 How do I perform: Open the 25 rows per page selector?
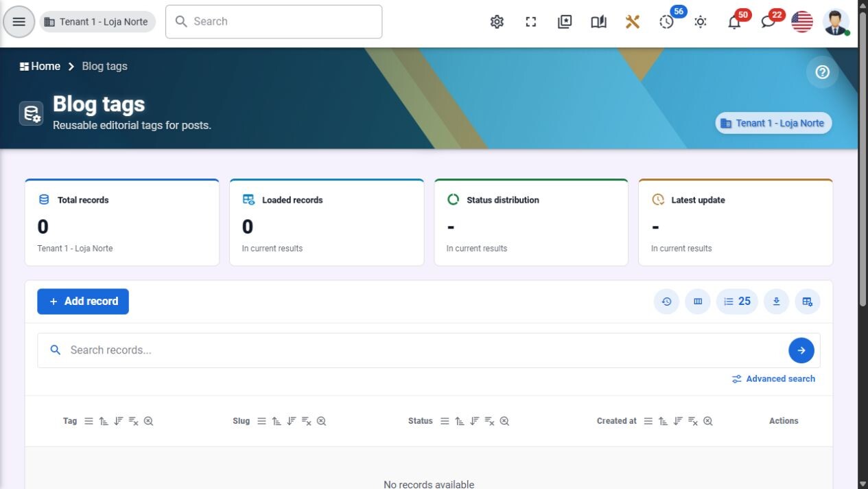tap(737, 302)
